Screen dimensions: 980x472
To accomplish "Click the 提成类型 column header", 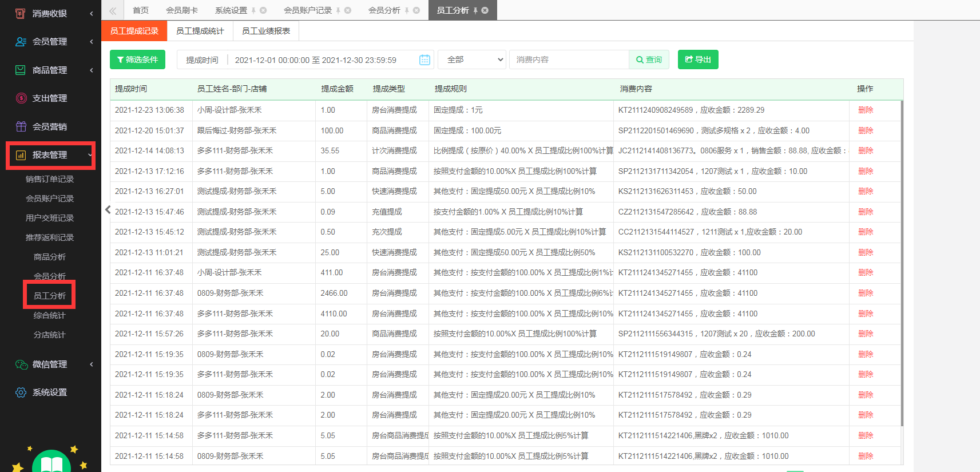I will click(x=388, y=89).
